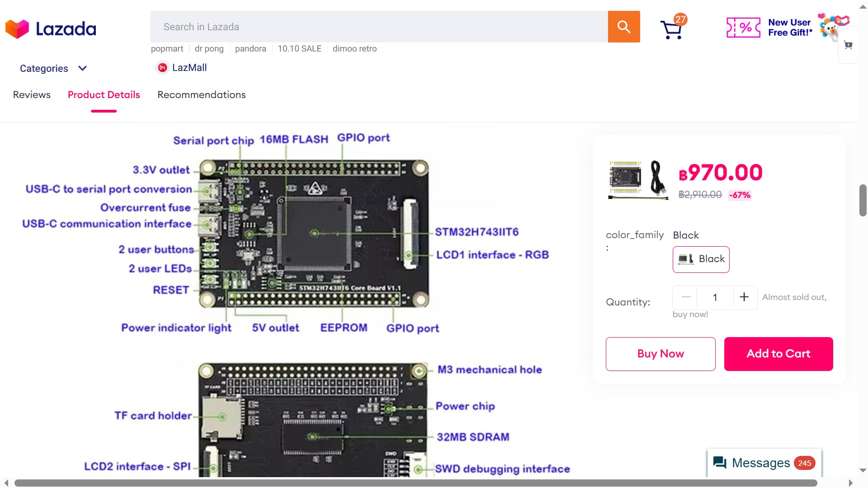This screenshot has width=868, height=488.
Task: Click the Add to Cart button
Action: click(x=778, y=354)
